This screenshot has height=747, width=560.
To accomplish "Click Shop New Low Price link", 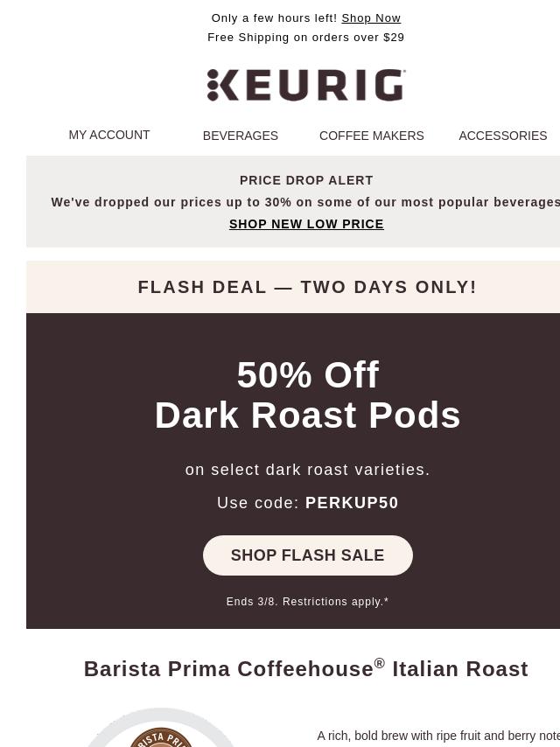I will point(306,224).
